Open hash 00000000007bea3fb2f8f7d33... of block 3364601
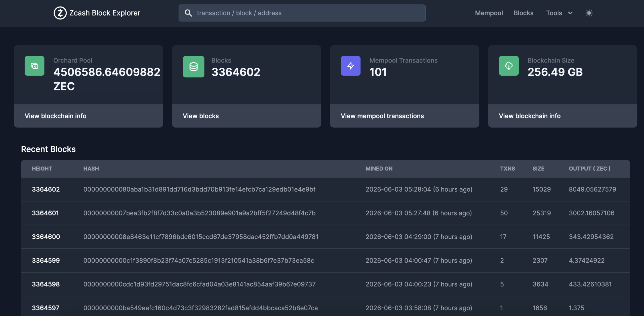Screen dimensions: 644x316 tap(199, 213)
